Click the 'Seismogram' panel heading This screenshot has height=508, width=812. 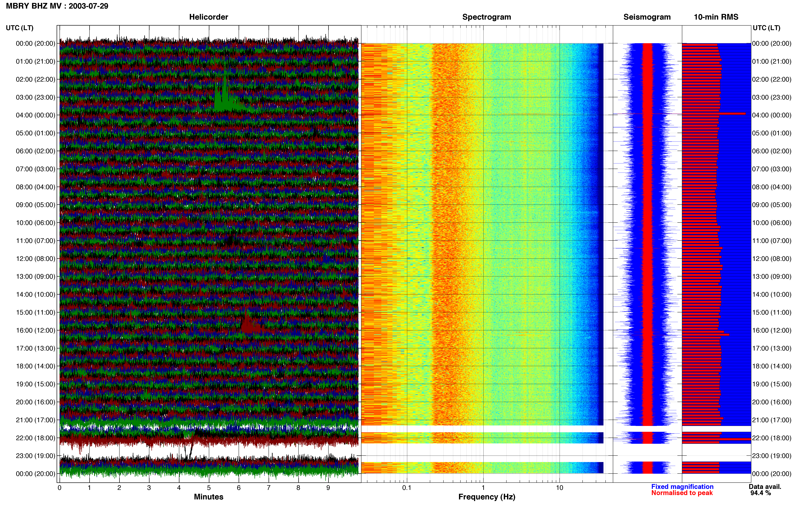tap(647, 17)
